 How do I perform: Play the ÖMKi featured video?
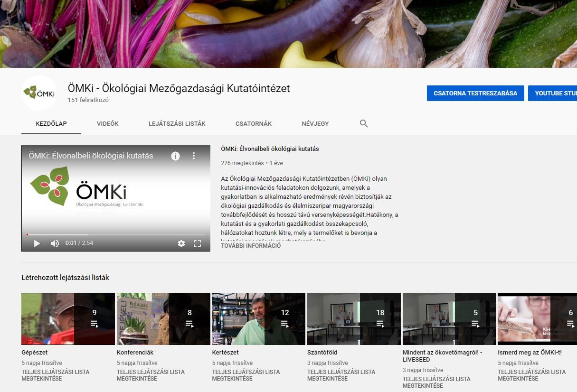(37, 243)
